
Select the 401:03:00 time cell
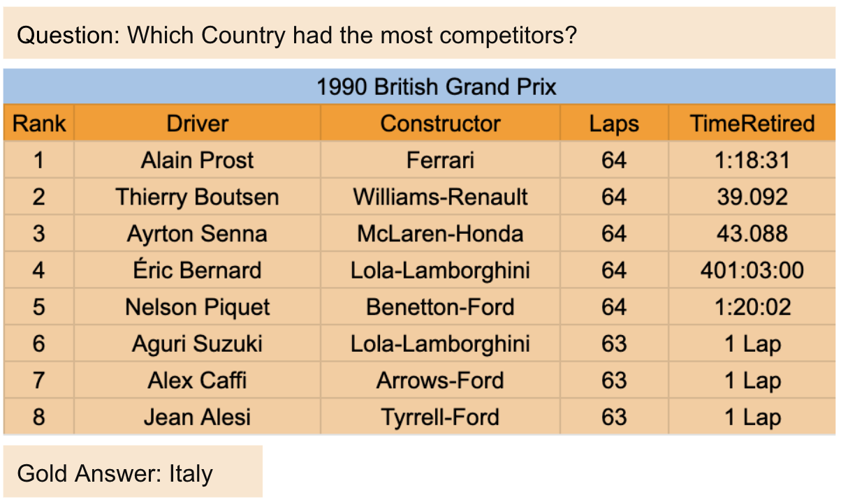point(752,270)
